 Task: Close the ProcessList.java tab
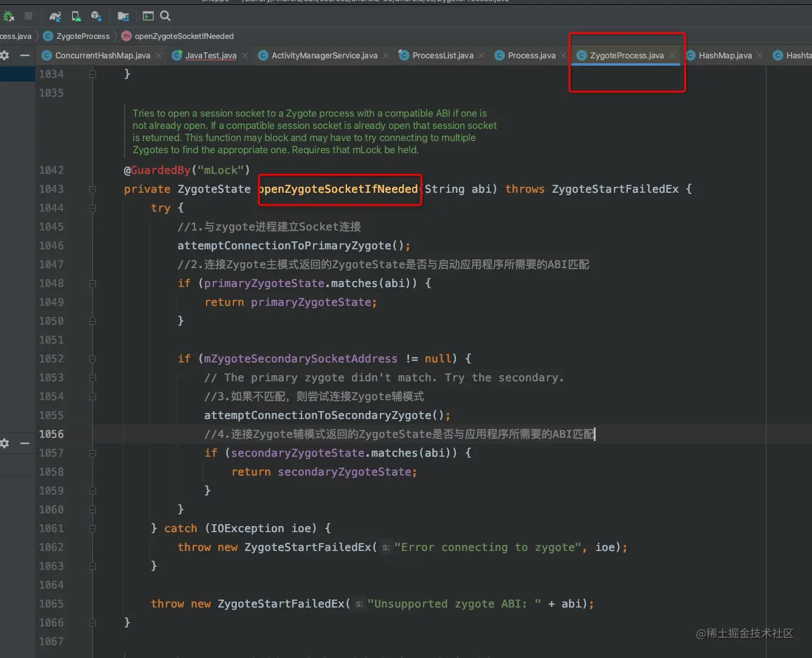(x=481, y=55)
